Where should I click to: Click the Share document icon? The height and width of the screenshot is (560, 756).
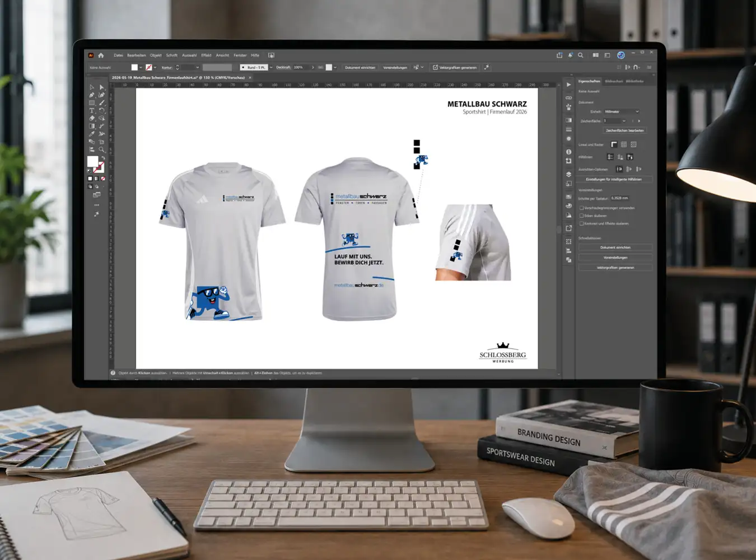(559, 55)
